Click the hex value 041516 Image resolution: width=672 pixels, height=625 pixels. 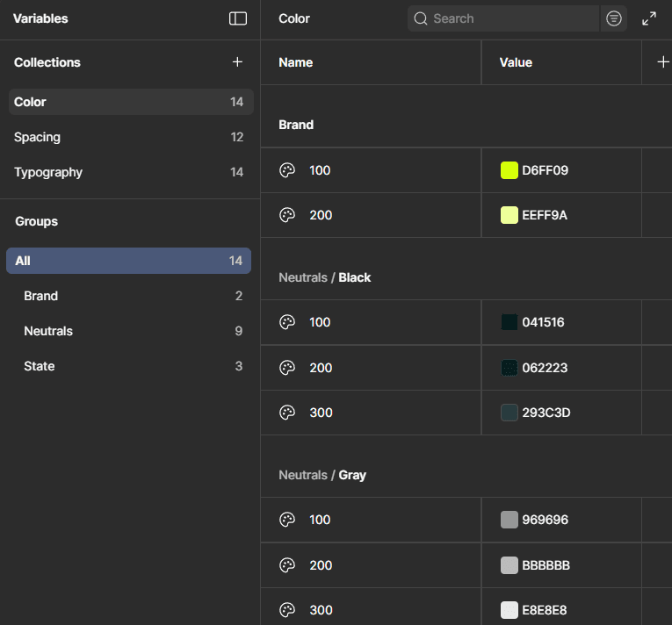pyautogui.click(x=543, y=322)
